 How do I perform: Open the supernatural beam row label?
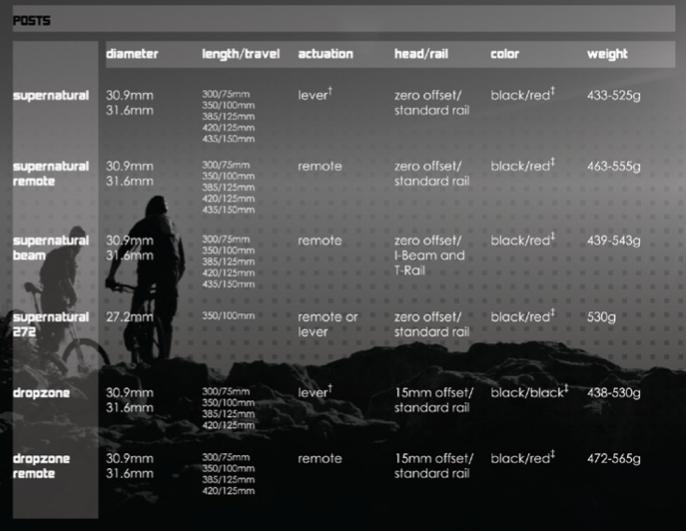(51, 248)
